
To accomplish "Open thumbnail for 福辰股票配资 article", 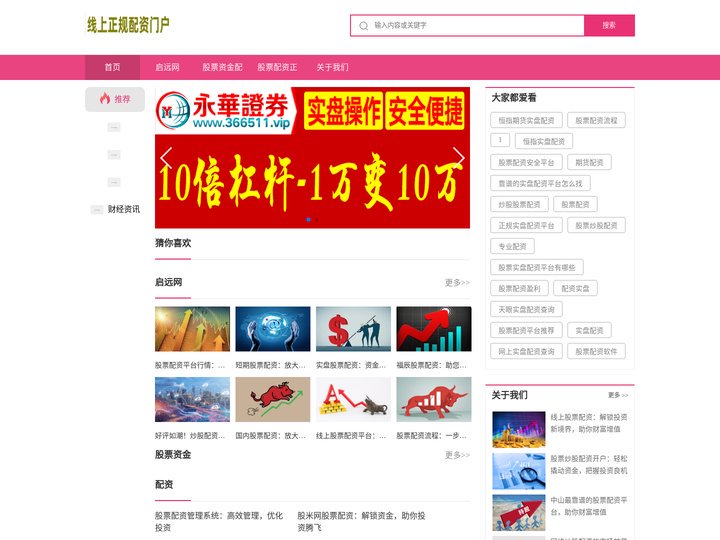I will pyautogui.click(x=434, y=329).
